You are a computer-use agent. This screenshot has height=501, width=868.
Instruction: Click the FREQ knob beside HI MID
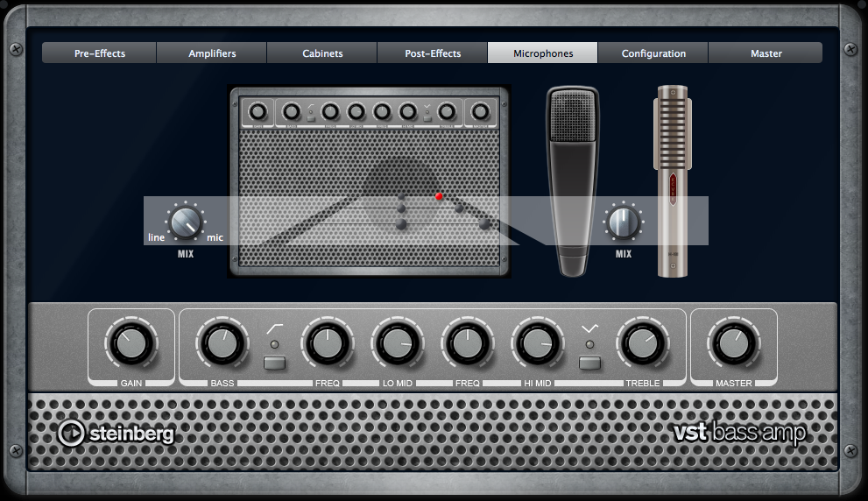coord(467,343)
